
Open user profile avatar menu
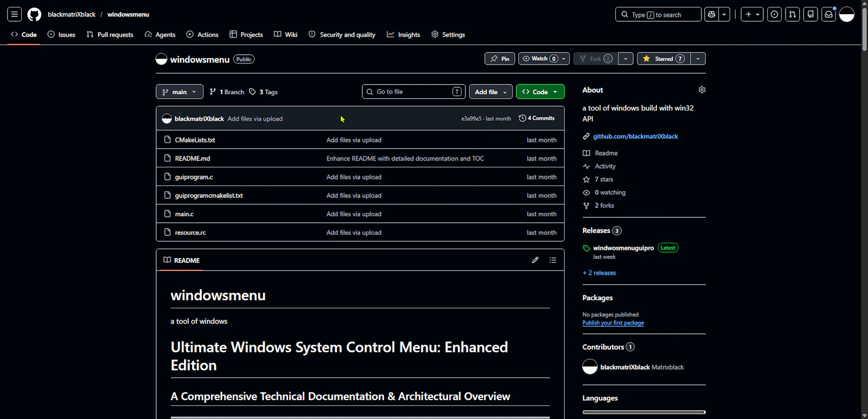coord(847,15)
